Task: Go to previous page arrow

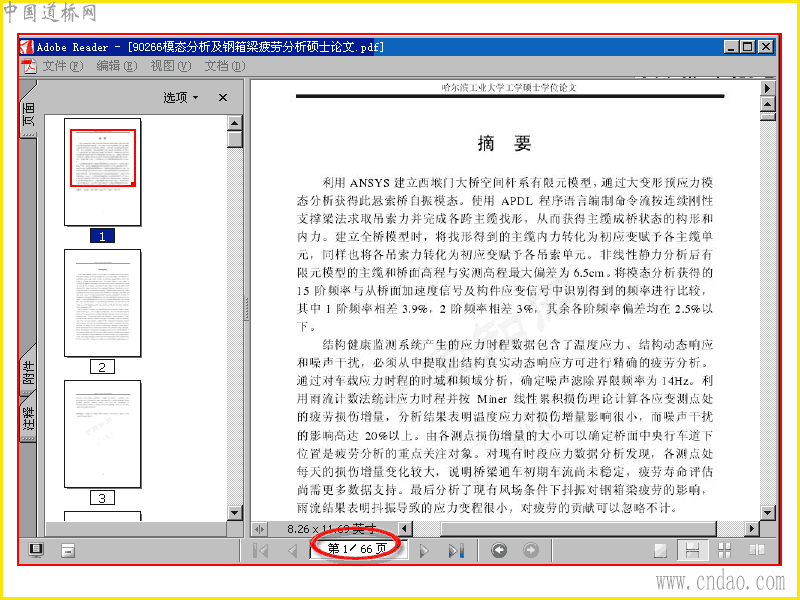Action: point(293,551)
